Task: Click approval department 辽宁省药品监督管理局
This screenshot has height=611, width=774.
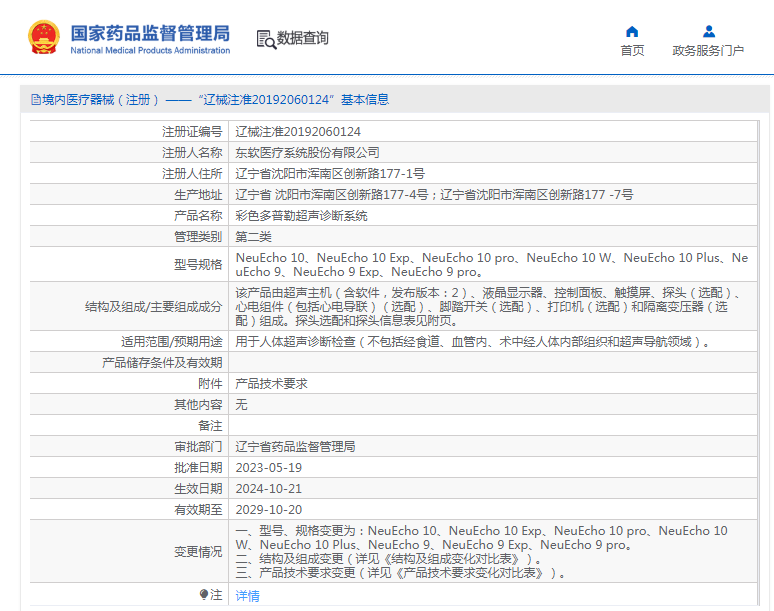Action: pyautogui.click(x=295, y=447)
